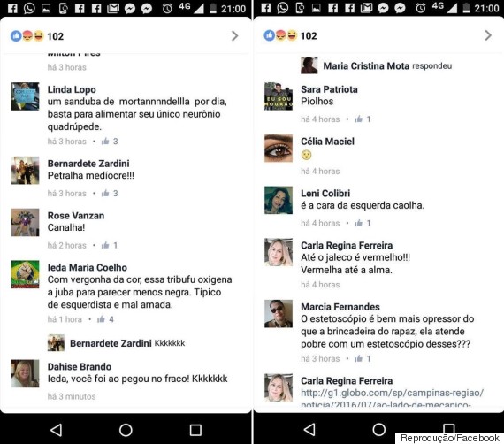The height and width of the screenshot is (444, 504).
Task: Tap the like icon on Linda Lopo's comment
Action: click(x=105, y=142)
